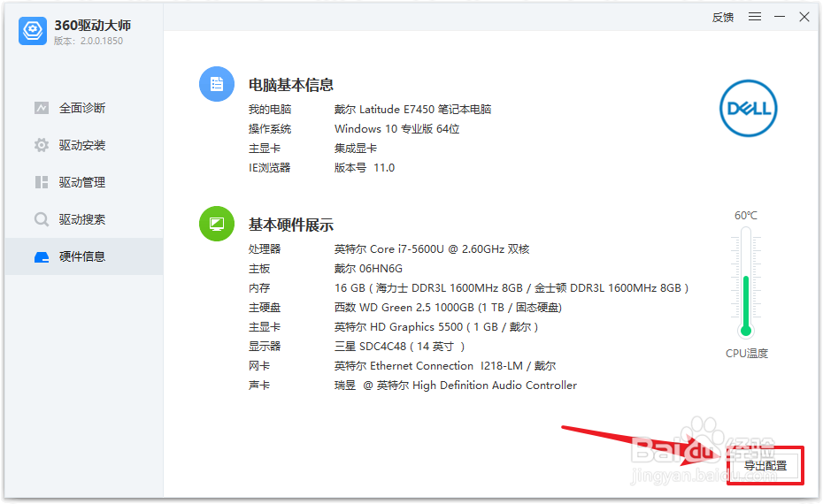Click the 基本硬件展示 heading
823x504 pixels.
coord(291,225)
